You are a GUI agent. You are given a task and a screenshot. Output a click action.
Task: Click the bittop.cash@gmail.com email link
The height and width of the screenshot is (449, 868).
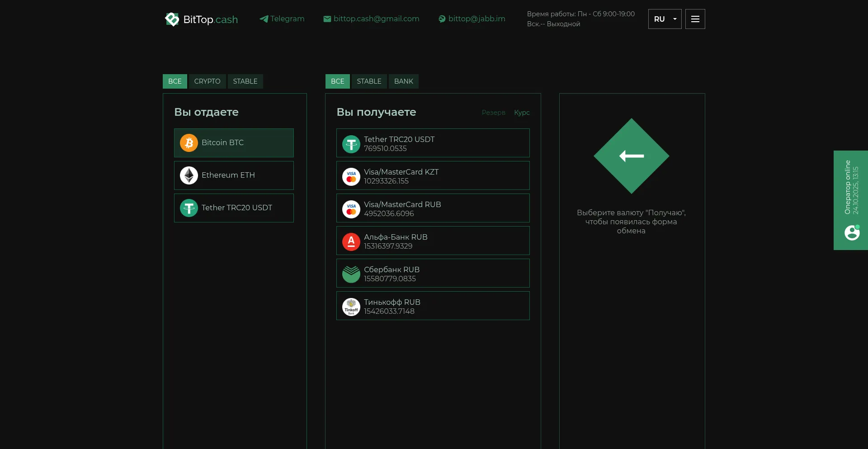pyautogui.click(x=372, y=19)
